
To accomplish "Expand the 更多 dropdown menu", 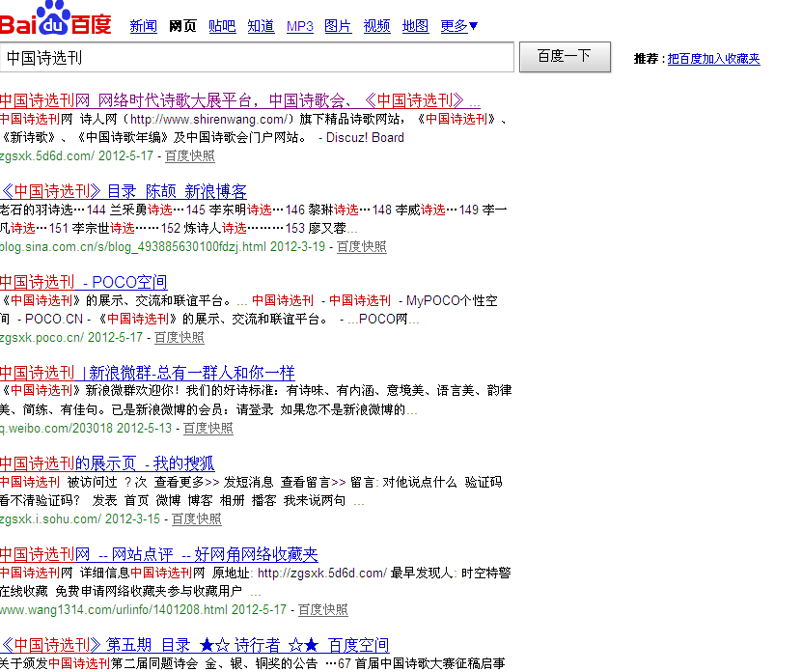I will tap(458, 26).
